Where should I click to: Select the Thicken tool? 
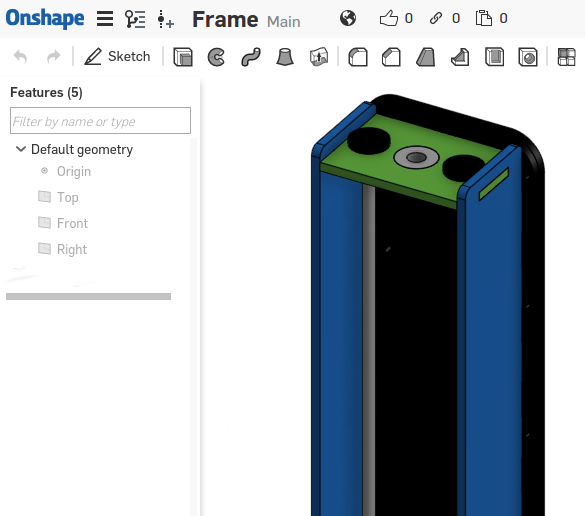point(319,57)
